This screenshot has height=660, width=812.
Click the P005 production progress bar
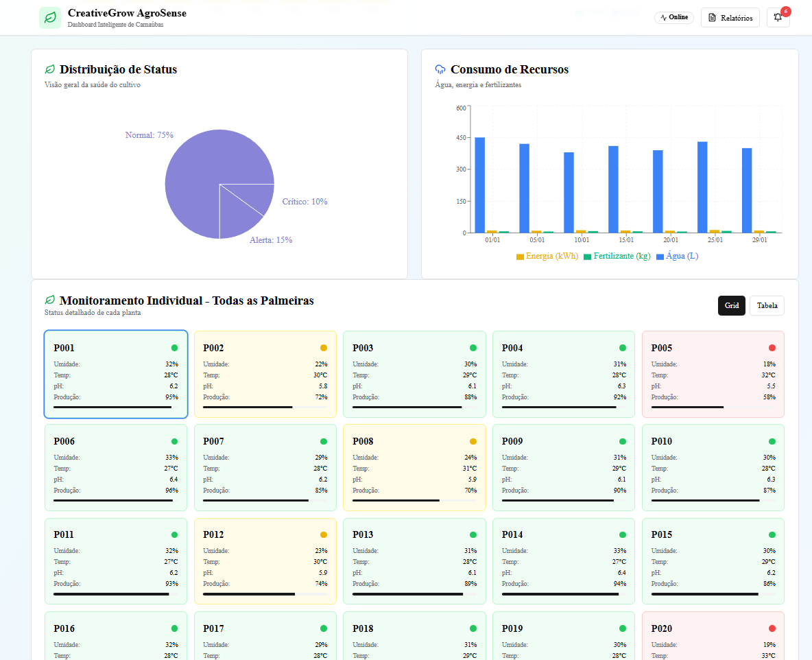[x=713, y=407]
